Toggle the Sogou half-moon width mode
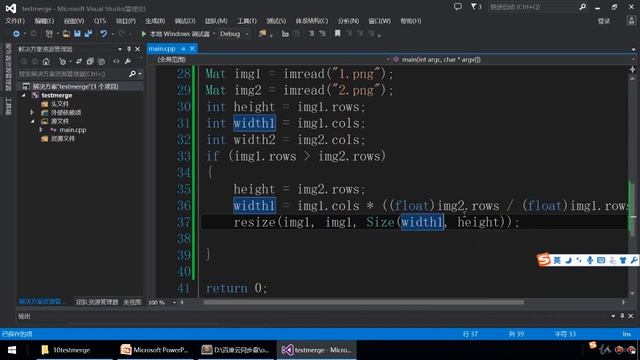The width and height of the screenshot is (640, 360). pyautogui.click(x=568, y=260)
